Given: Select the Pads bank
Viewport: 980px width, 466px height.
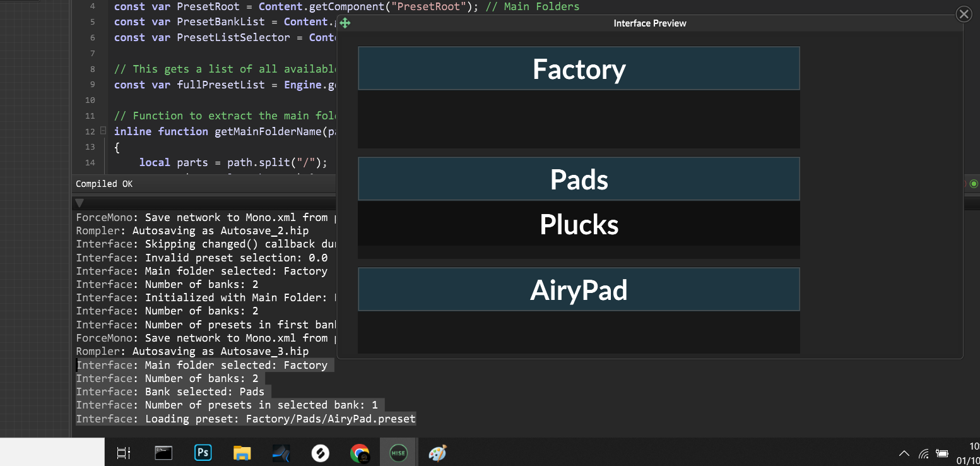Looking at the screenshot, I should pyautogui.click(x=579, y=179).
